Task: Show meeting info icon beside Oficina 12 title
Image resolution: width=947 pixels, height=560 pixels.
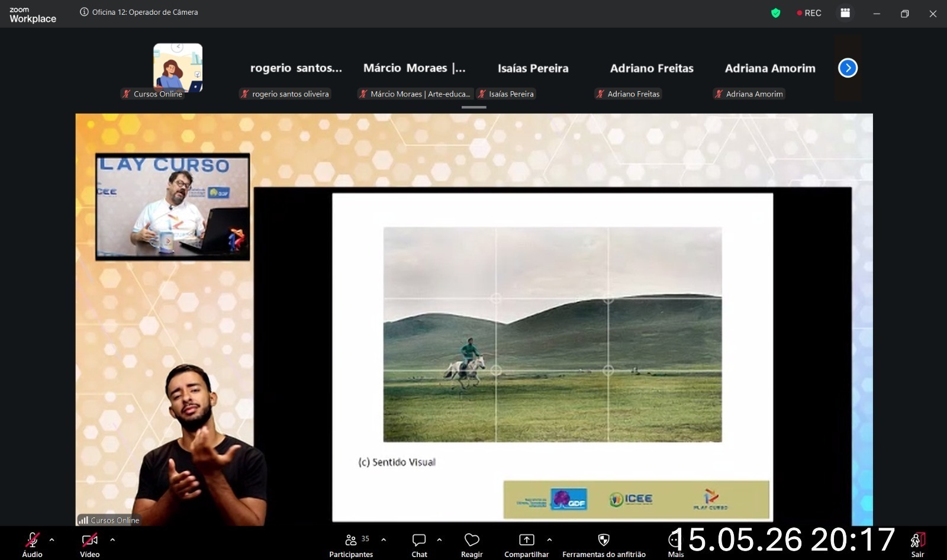Action: coord(84,12)
